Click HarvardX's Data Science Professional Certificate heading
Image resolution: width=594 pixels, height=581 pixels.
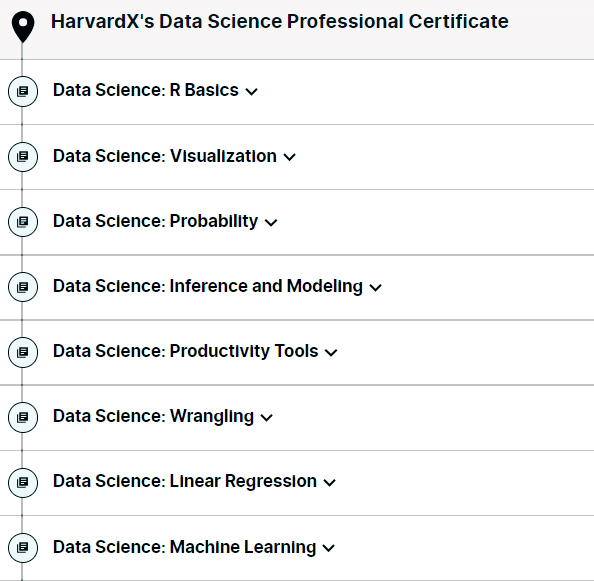click(x=280, y=22)
